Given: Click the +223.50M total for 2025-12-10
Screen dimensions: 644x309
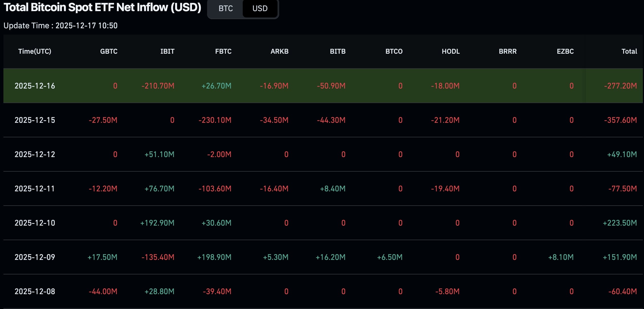Looking at the screenshot, I should [x=619, y=223].
